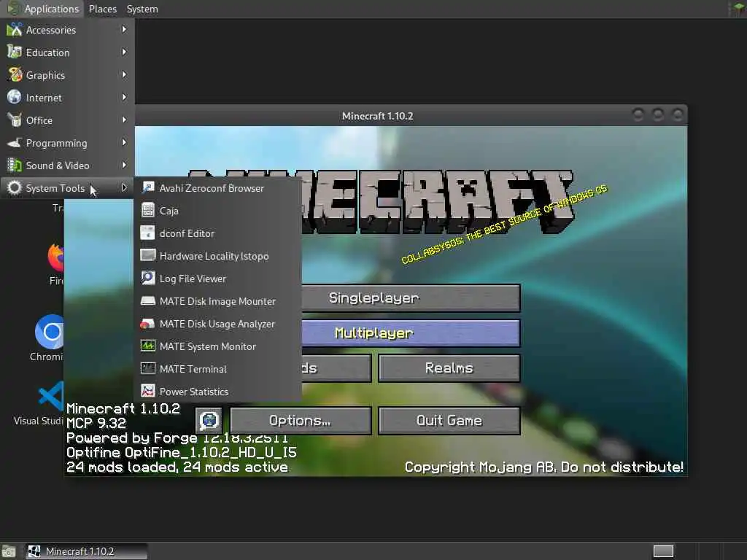Click the MATE Terminal icon
The image size is (747, 560).
pyautogui.click(x=147, y=368)
